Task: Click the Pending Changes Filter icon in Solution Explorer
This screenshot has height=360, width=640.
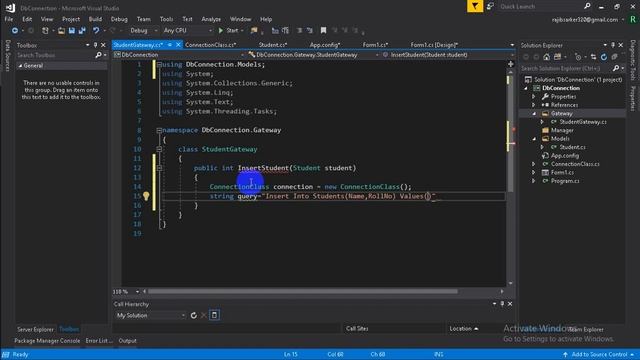Action: click(x=578, y=57)
